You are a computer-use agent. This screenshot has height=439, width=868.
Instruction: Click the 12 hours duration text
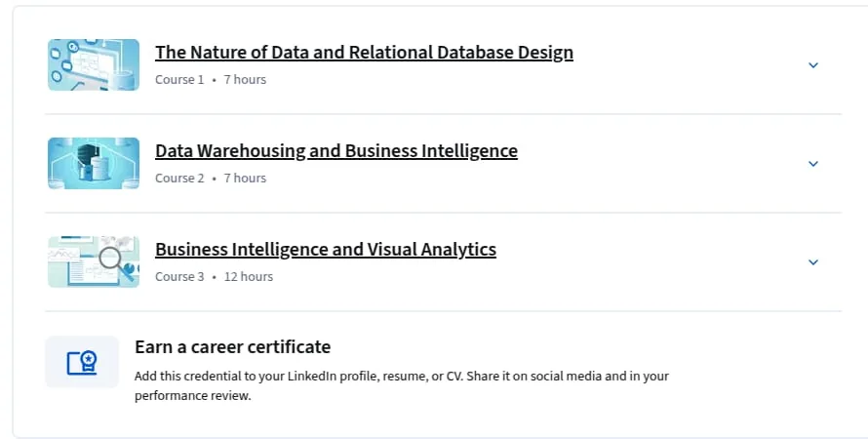point(249,277)
